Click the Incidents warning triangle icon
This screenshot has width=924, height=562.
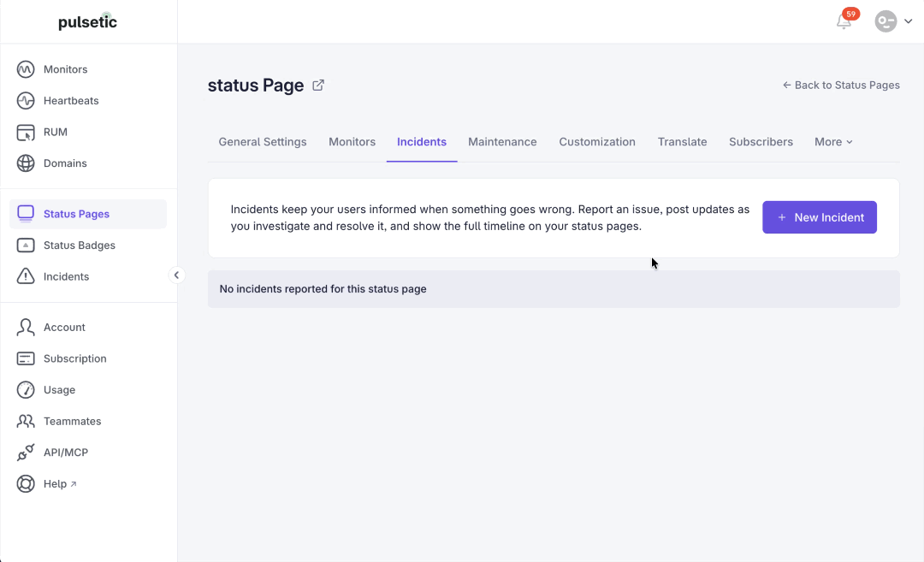coord(26,276)
